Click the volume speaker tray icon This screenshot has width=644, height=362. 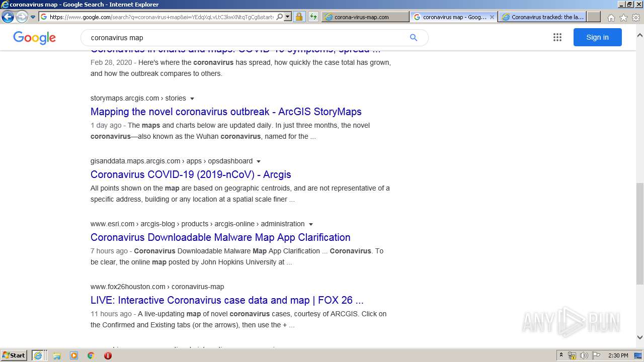[x=584, y=355]
